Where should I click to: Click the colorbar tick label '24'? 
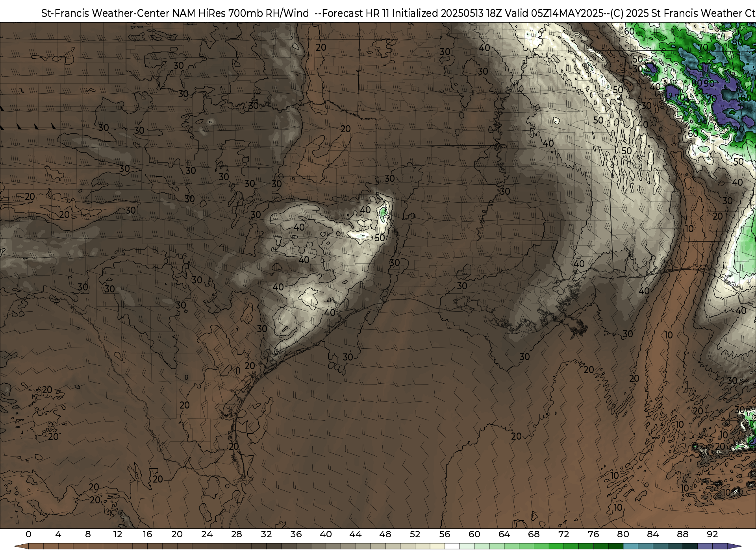207,534
